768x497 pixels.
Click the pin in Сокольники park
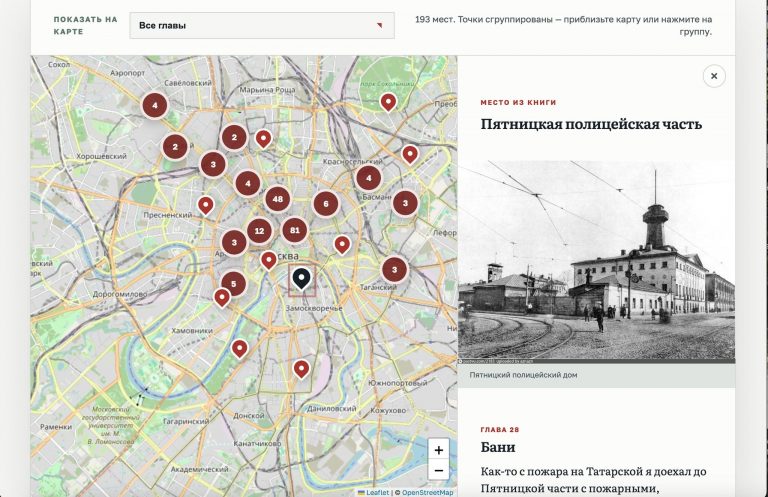(388, 102)
